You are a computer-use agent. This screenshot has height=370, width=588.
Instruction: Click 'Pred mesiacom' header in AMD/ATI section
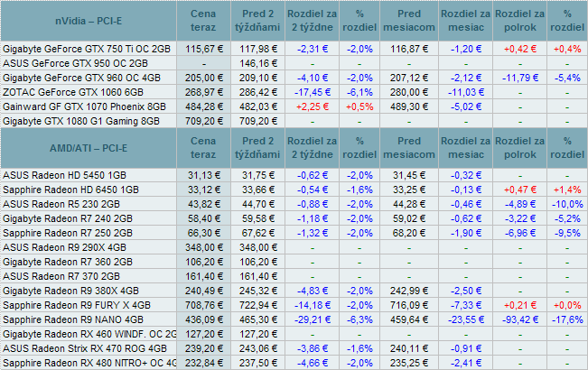(x=409, y=148)
